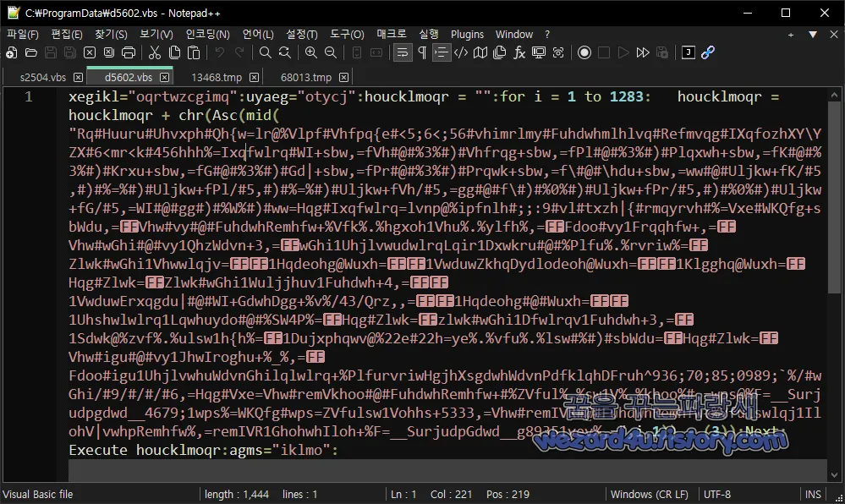
Task: Close the document with the menu-bar X
Action: 834,35
